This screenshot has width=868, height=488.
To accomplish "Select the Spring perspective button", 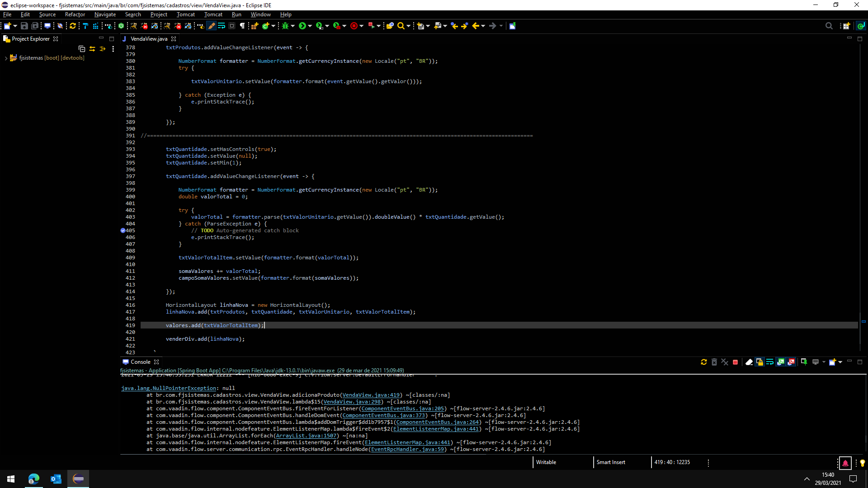I will coord(861,26).
